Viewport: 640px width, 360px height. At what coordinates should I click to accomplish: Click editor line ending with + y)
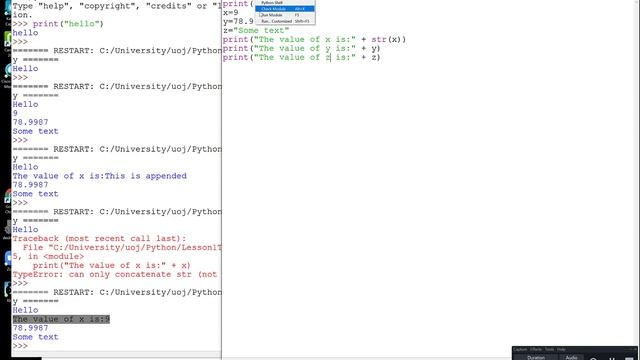click(x=302, y=49)
